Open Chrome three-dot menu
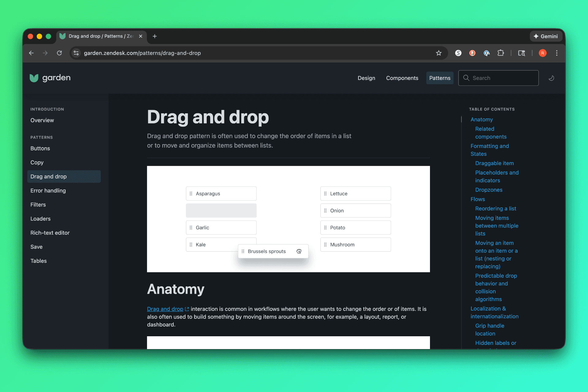 [x=556, y=53]
